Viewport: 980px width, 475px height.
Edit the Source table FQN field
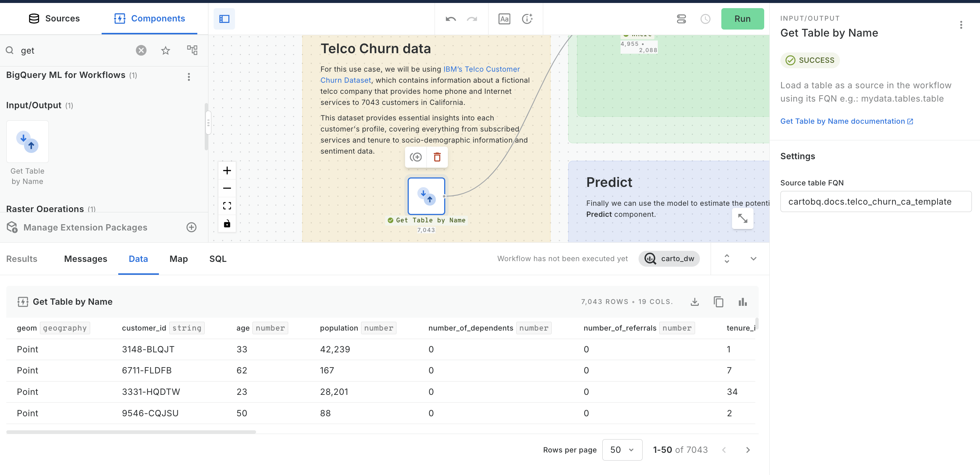(x=876, y=201)
